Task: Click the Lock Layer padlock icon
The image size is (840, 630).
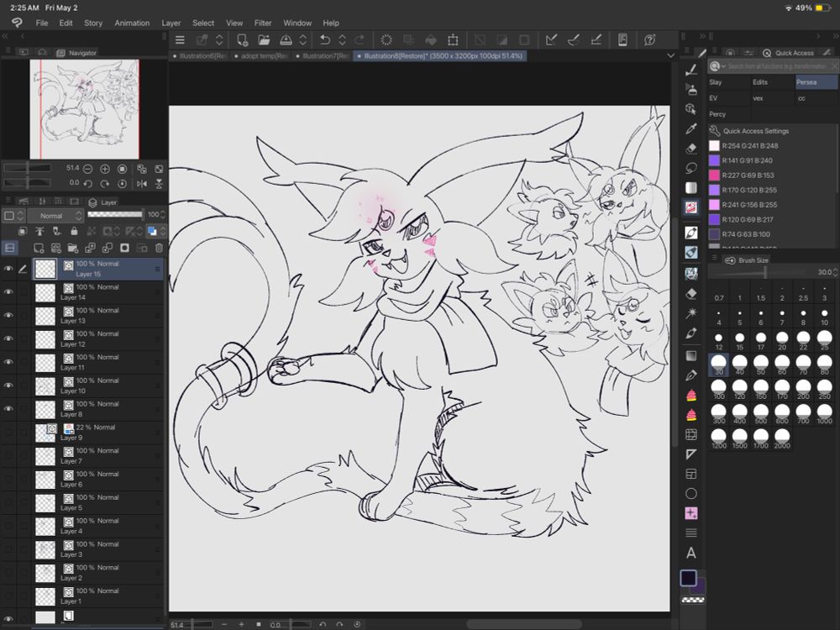Action: (75, 232)
